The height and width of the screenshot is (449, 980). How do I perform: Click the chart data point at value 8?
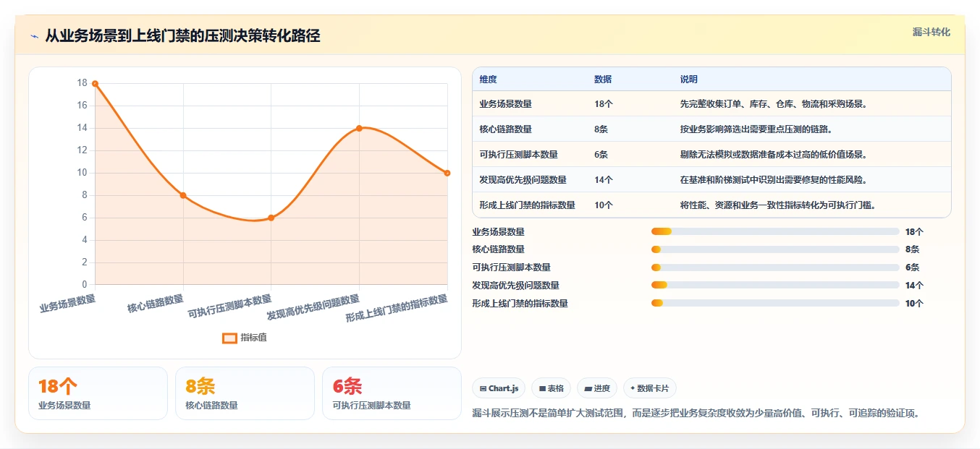183,195
